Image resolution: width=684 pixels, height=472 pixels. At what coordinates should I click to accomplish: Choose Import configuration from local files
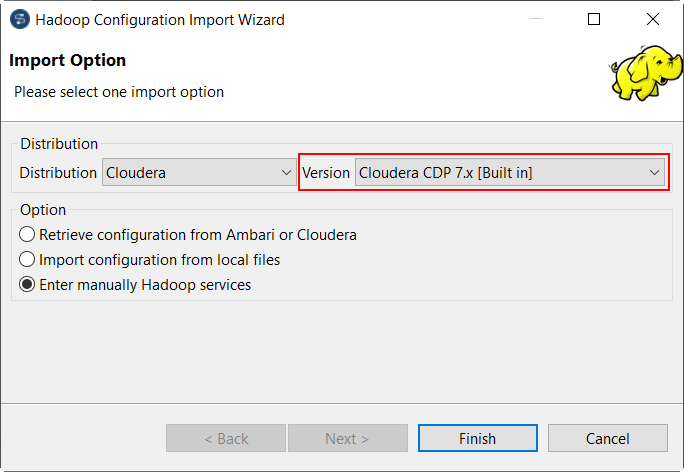(28, 260)
